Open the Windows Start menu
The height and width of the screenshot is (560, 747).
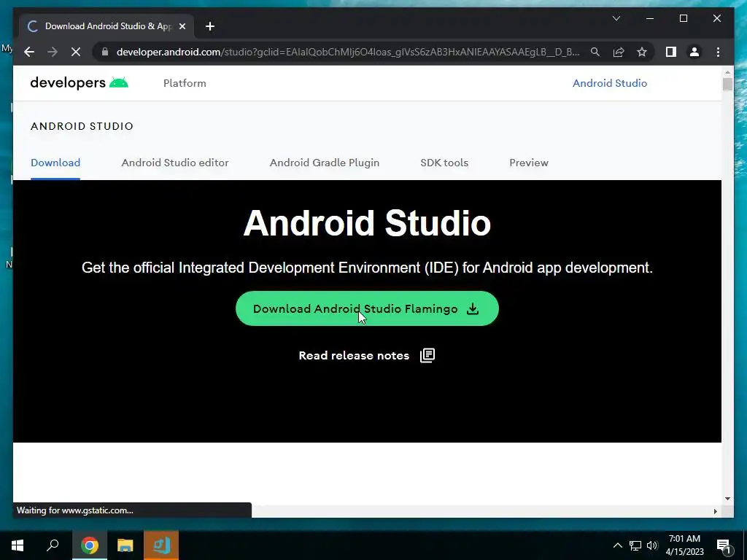[x=18, y=545]
